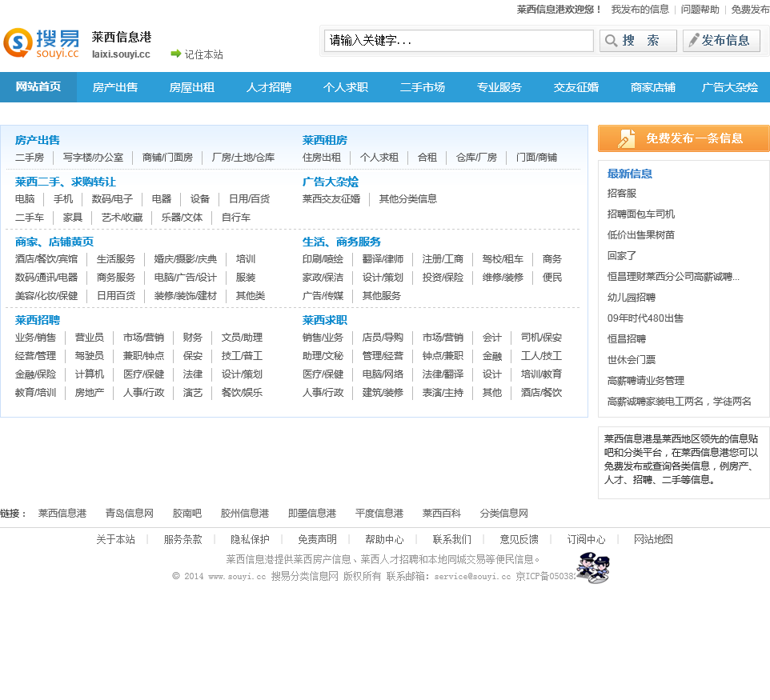Viewport: 770px width, 700px height.
Task: Open the 商铺/门面房 category
Action: tap(167, 158)
